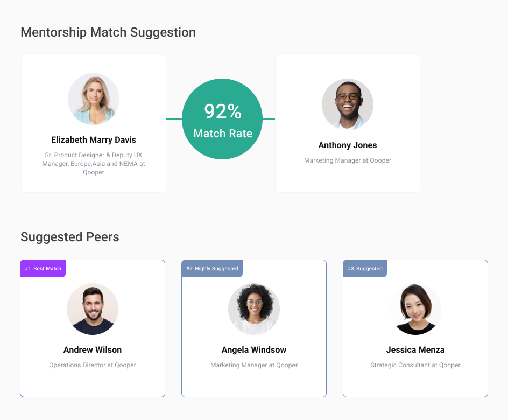Click the mentor profile photo in left match card
508x420 pixels.
(94, 99)
